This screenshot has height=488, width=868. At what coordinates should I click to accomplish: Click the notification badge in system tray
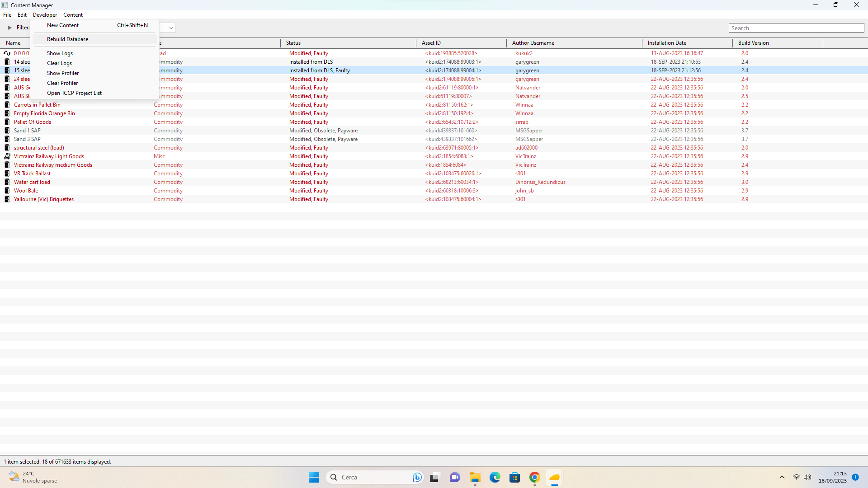[855, 477]
